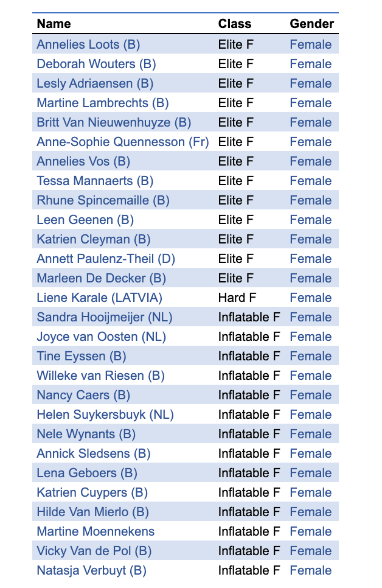Open Natasja Verbuyt (B) link

tap(91, 570)
